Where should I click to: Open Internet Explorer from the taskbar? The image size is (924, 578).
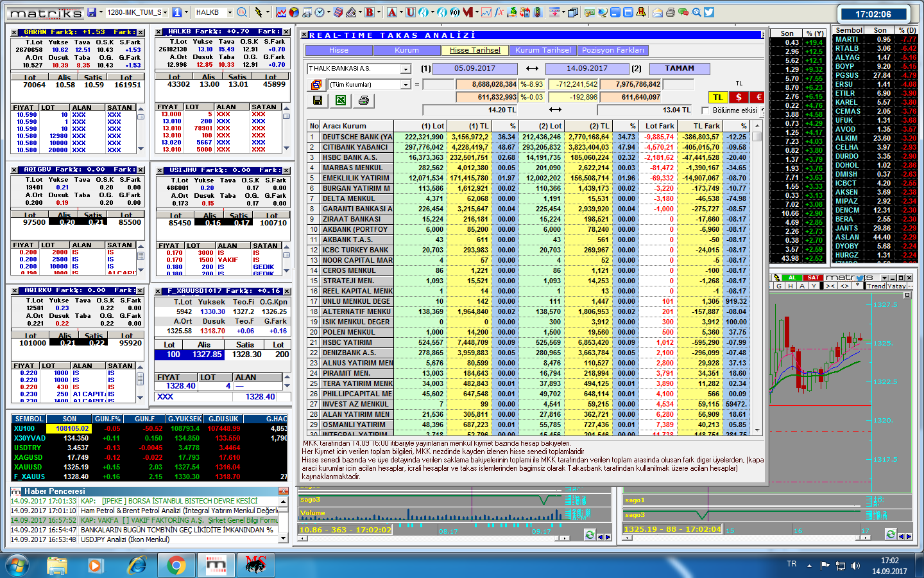pyautogui.click(x=136, y=565)
